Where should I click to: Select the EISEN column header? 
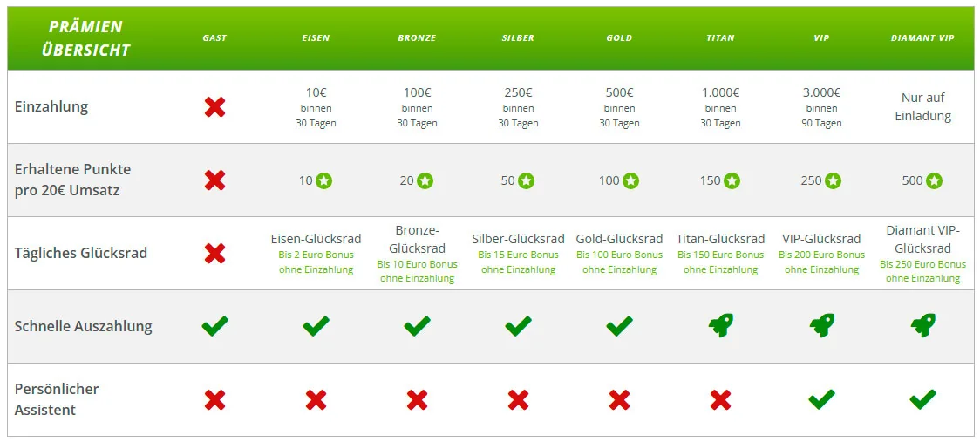coord(316,38)
